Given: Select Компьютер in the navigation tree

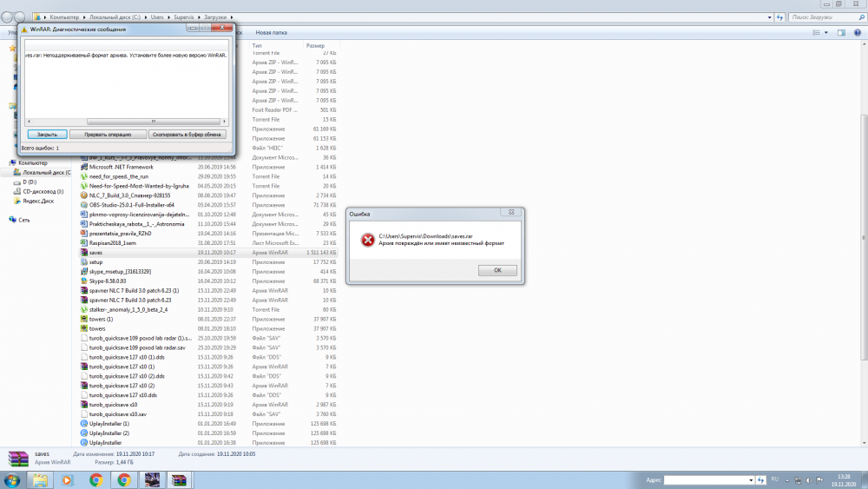Looking at the screenshot, I should [33, 162].
